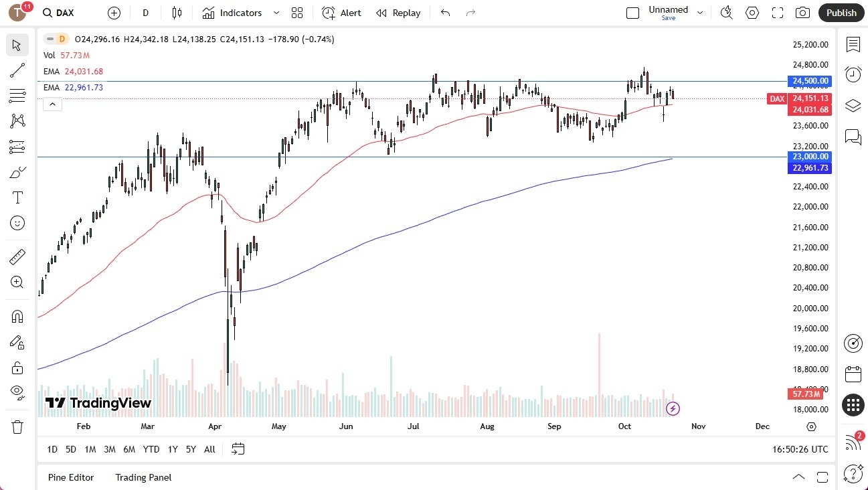This screenshot has width=868, height=490.
Task: Select the Text annotation tool
Action: (17, 197)
